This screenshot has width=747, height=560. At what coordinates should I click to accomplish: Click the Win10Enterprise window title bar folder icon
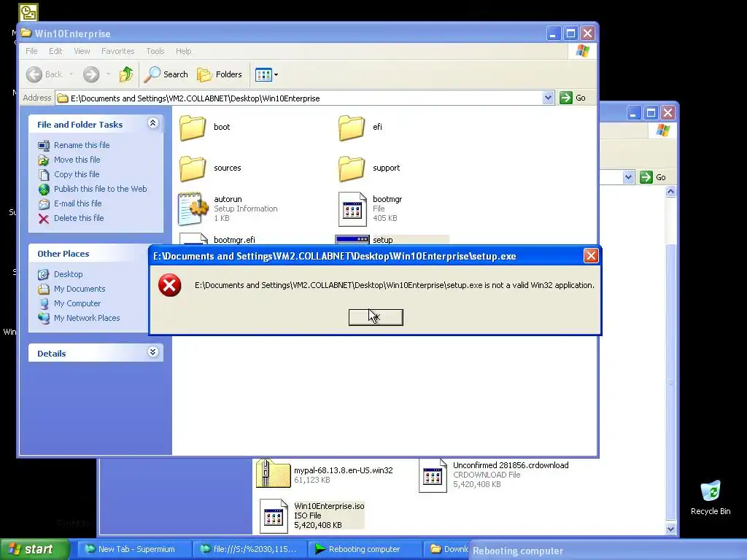click(x=26, y=33)
